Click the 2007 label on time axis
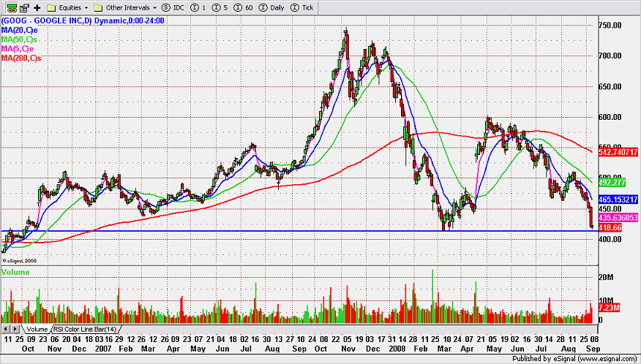641x364 pixels. (x=103, y=349)
